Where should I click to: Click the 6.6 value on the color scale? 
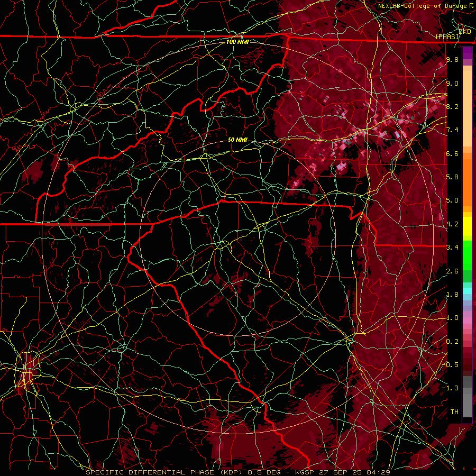(x=452, y=153)
